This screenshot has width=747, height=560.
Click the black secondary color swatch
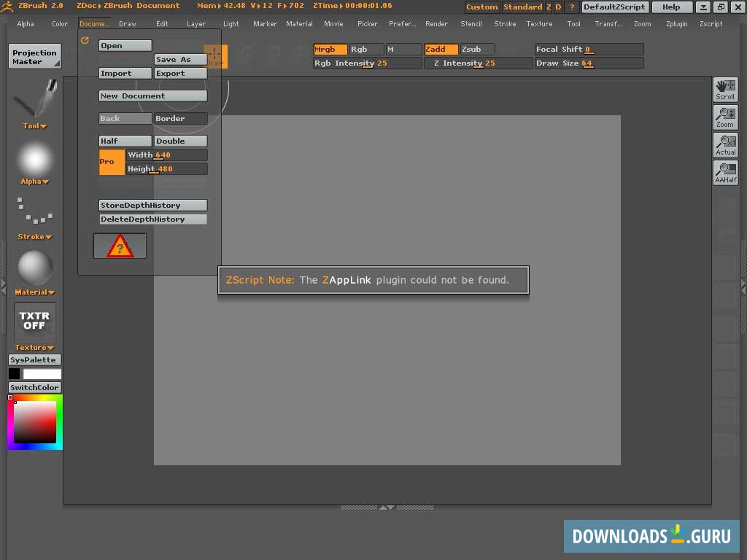[15, 374]
